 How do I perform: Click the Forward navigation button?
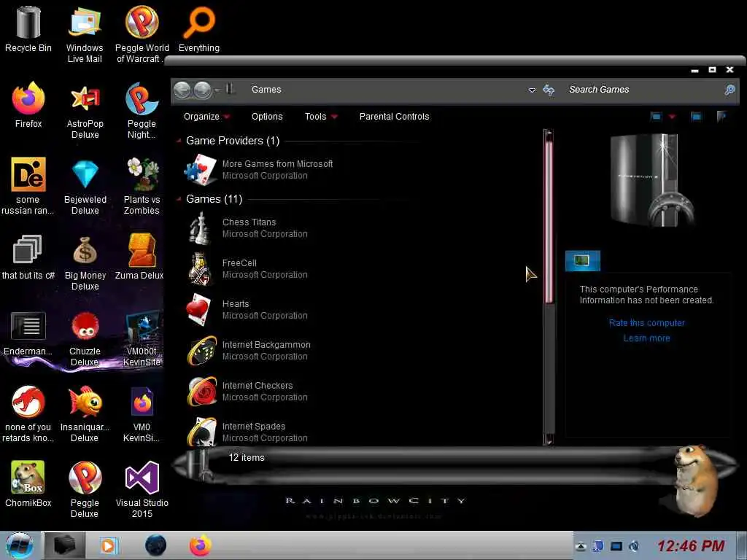click(x=203, y=90)
